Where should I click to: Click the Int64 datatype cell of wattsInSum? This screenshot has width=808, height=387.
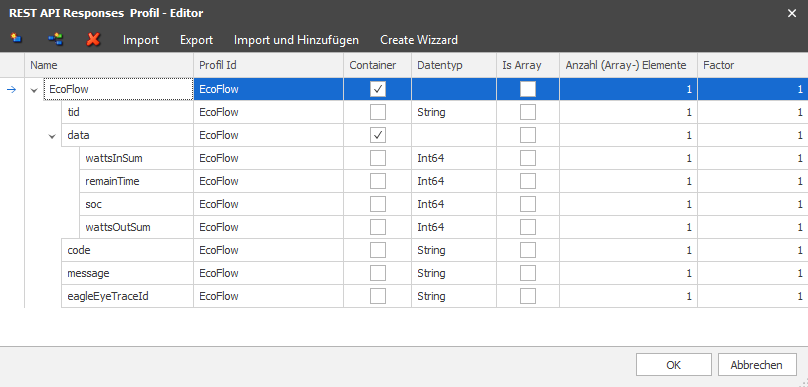(454, 158)
